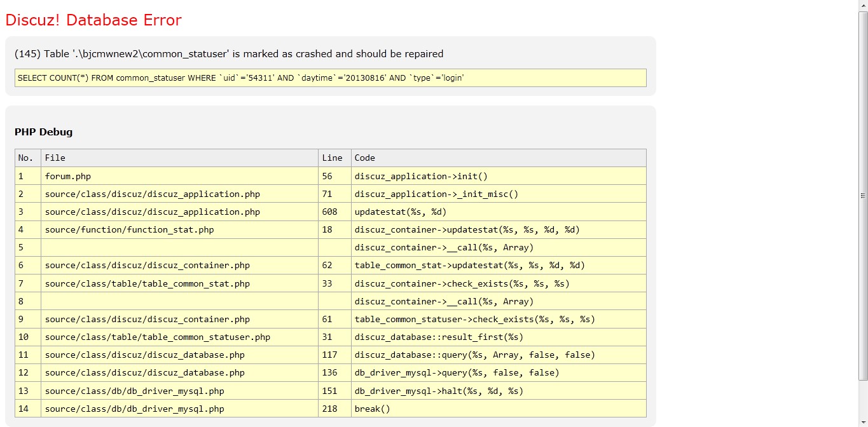Viewport: 868px width, 427px height.
Task: Click line number "608"
Action: point(334,212)
